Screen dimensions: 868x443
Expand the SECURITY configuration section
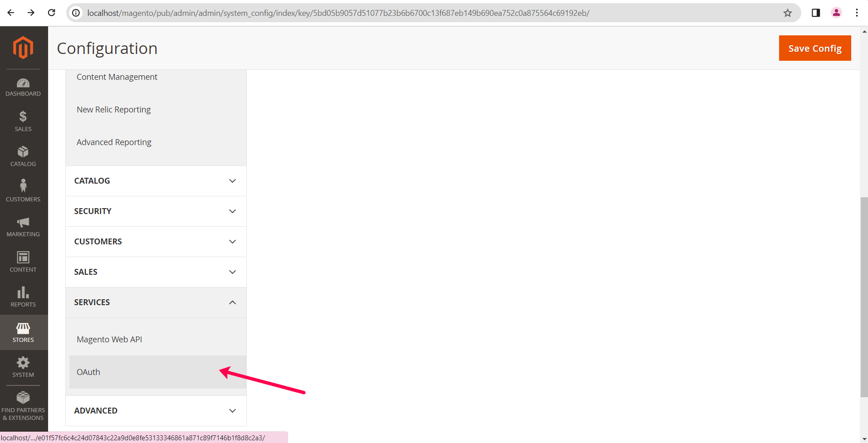pos(156,211)
